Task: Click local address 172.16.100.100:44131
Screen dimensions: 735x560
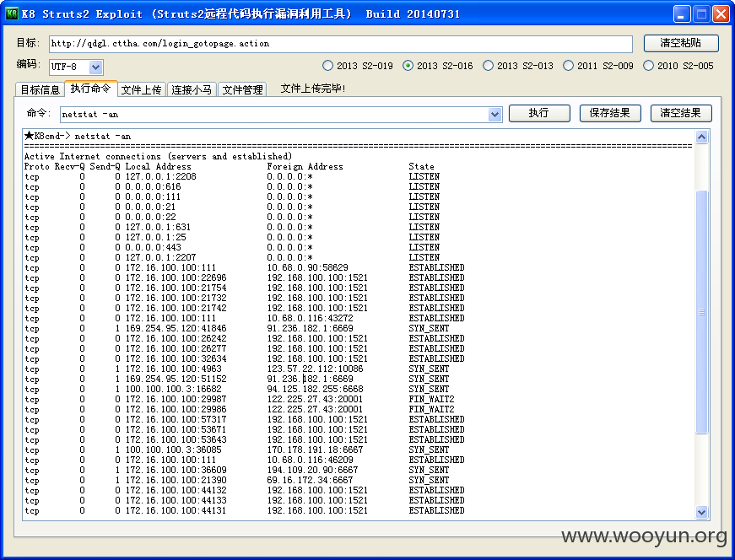Action: point(176,511)
